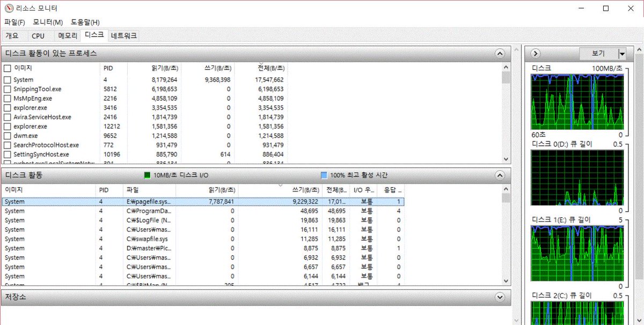The height and width of the screenshot is (325, 644).
Task: Select the C:\$LogFile row
Action: point(203,220)
